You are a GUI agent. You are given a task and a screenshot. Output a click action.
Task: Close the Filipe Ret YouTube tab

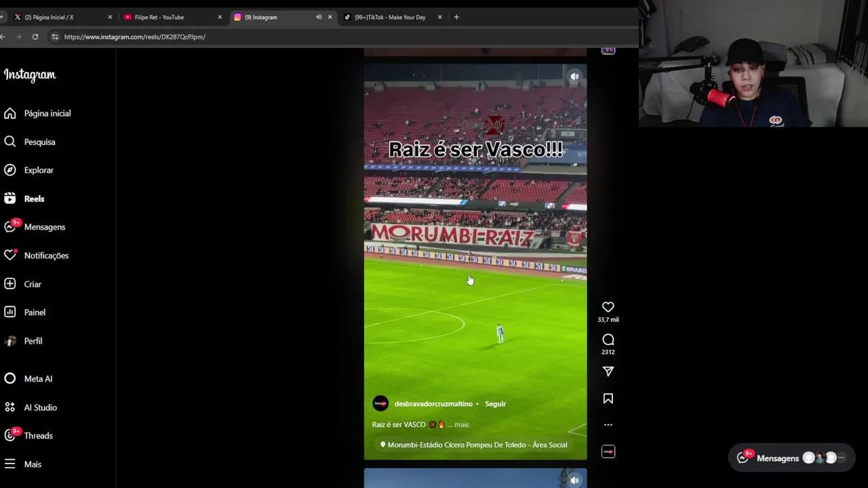tap(220, 17)
